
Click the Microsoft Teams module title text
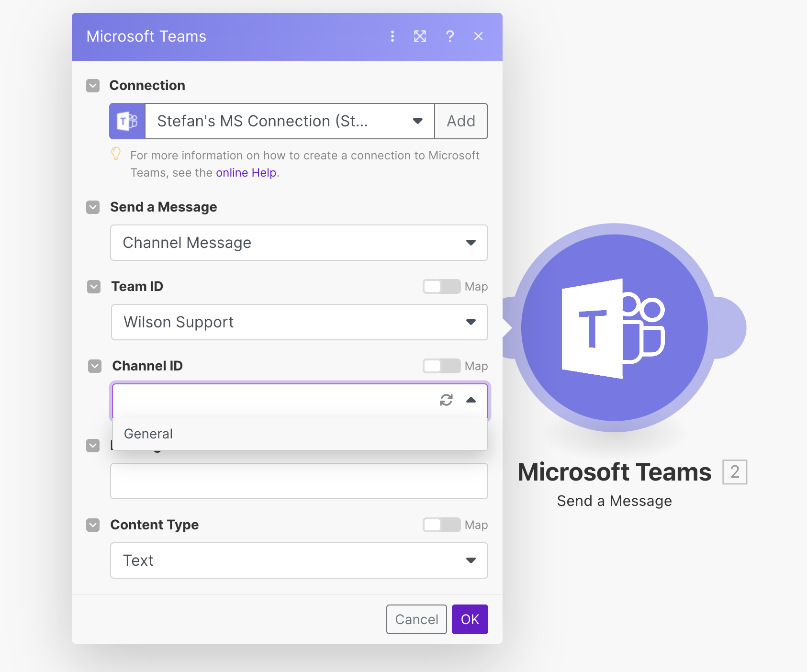pos(615,472)
